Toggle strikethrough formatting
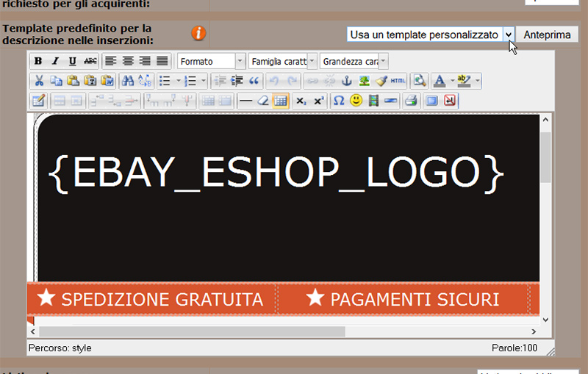 coord(90,61)
